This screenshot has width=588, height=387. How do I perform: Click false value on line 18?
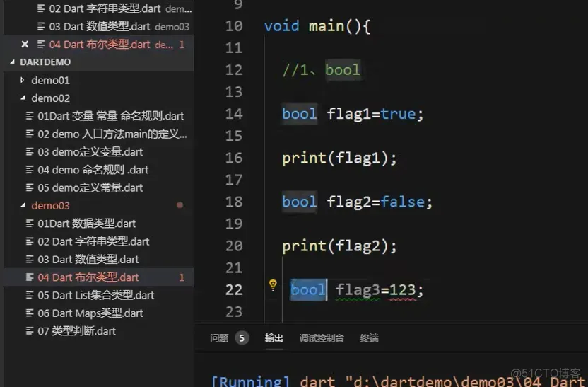(403, 202)
